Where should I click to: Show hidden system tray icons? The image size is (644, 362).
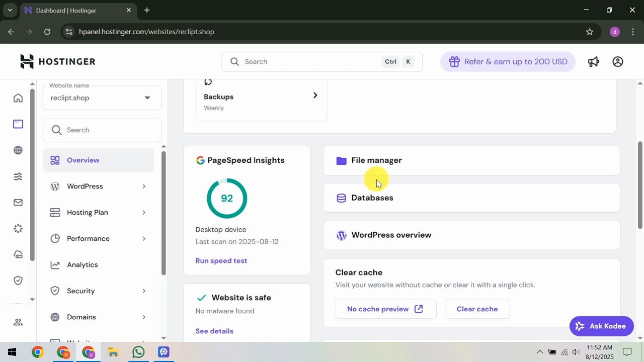(539, 352)
